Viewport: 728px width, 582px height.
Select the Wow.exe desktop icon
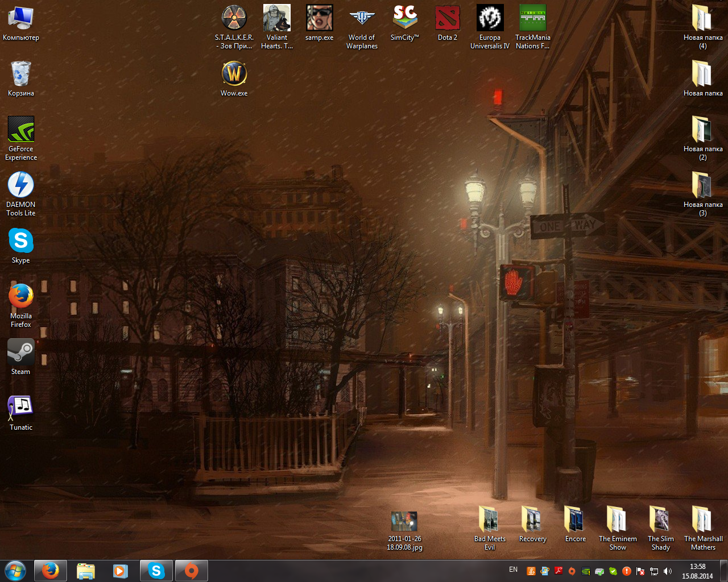point(234,79)
